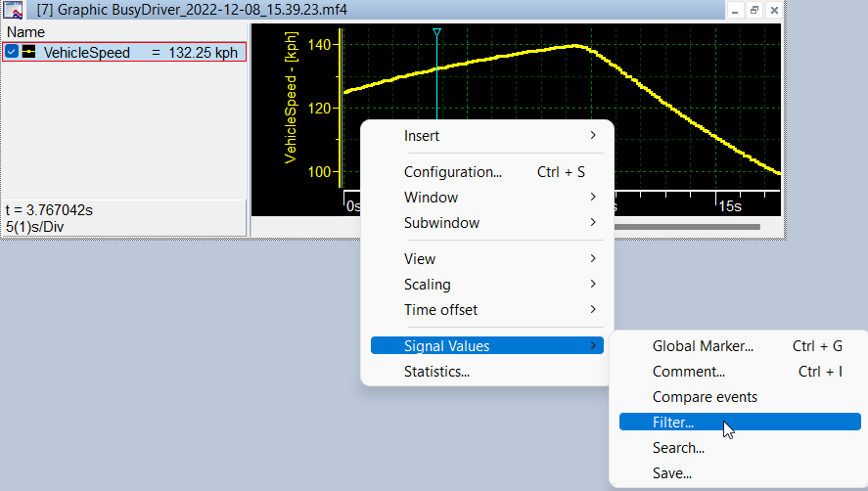Expand arrow next to Subwindow
This screenshot has width=868, height=491.
(593, 223)
